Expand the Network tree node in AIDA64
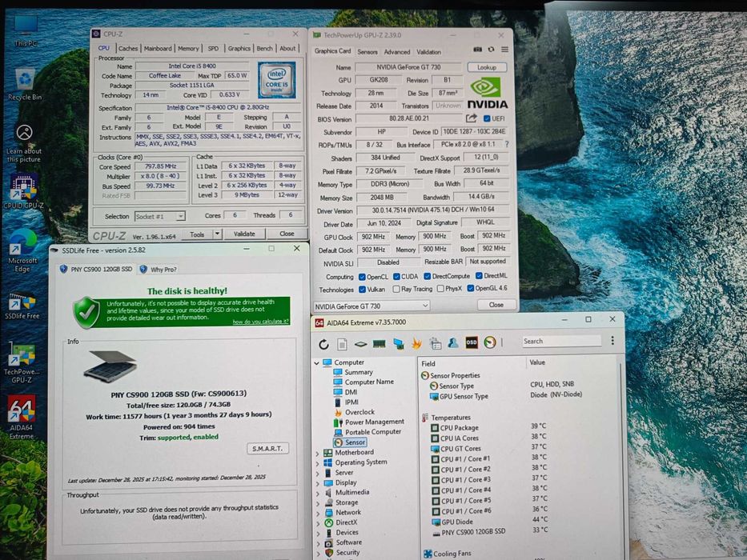Image resolution: width=747 pixels, height=560 pixels. (x=318, y=514)
